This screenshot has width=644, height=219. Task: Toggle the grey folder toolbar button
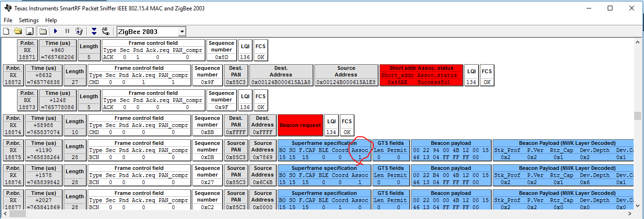click(43, 31)
